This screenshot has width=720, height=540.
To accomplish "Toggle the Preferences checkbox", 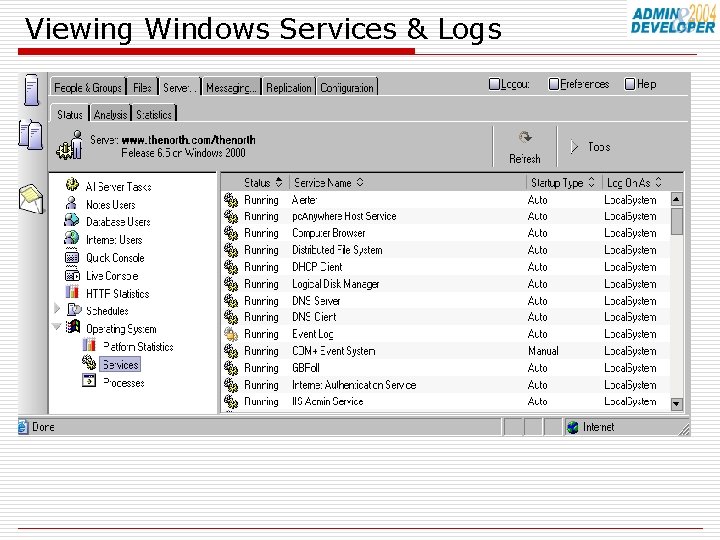I will point(554,84).
